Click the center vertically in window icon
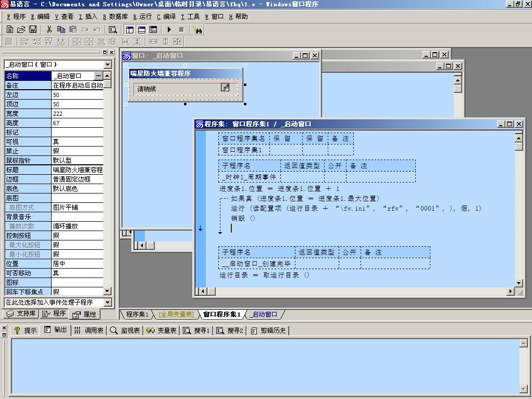 tap(89, 41)
